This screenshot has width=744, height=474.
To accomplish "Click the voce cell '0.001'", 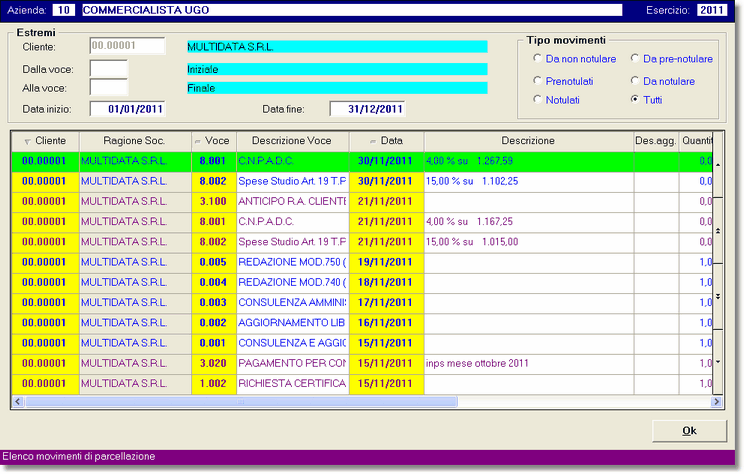I will coord(214,344).
